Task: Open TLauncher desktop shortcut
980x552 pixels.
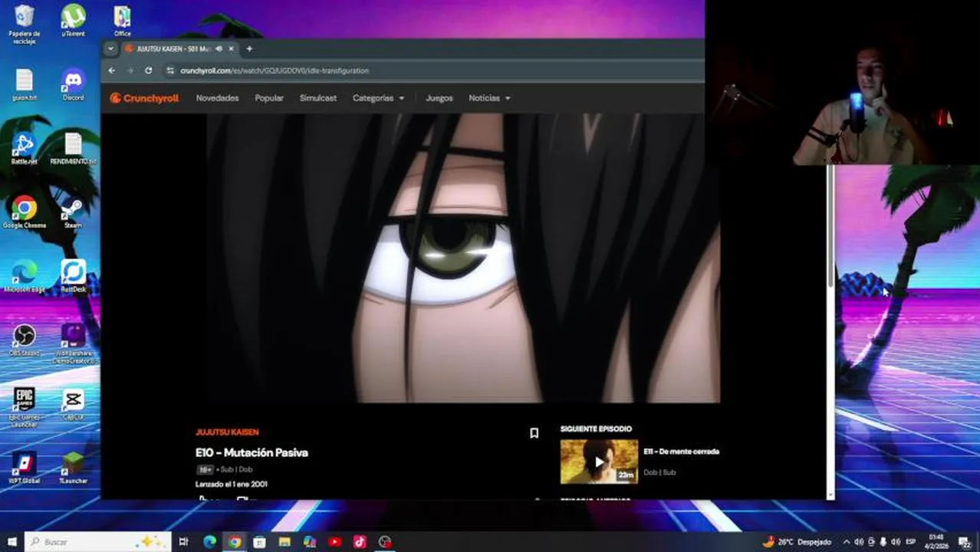Action: click(73, 468)
